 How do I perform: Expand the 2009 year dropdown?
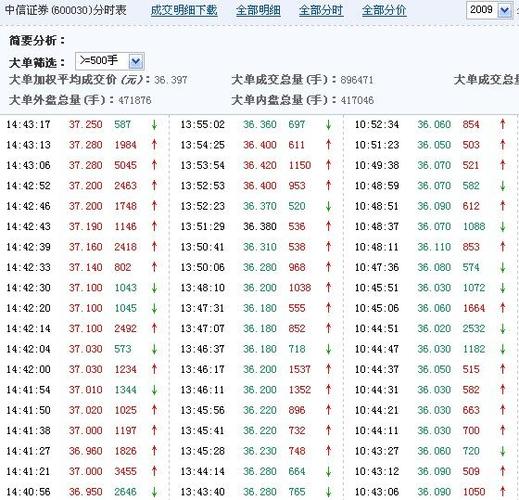pos(505,11)
